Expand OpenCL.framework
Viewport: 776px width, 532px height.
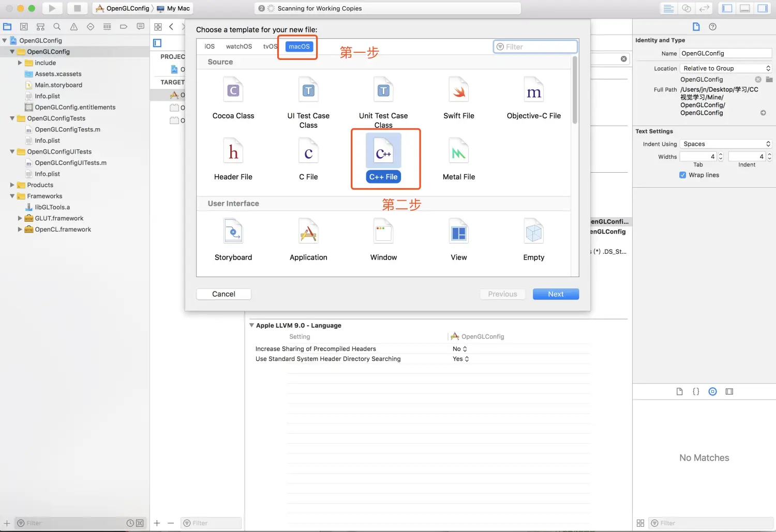click(20, 230)
